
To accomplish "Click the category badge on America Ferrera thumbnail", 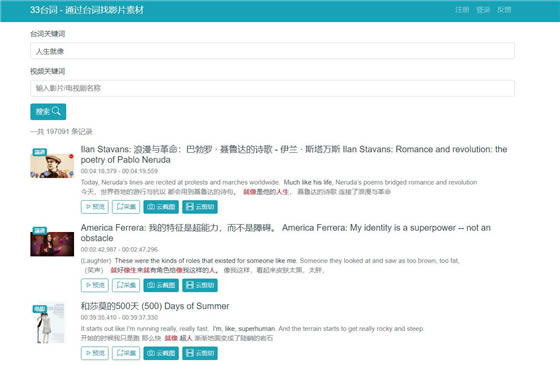I will click(x=40, y=230).
